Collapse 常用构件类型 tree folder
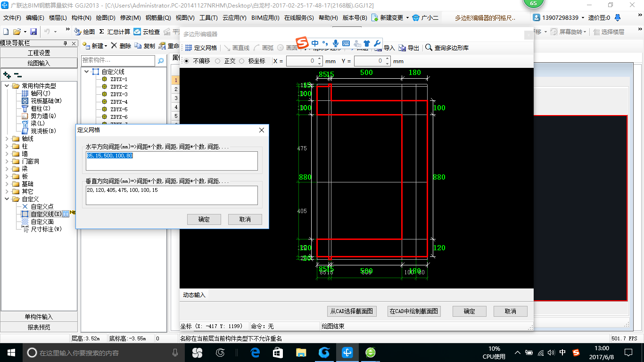The image size is (644, 362). [7, 86]
